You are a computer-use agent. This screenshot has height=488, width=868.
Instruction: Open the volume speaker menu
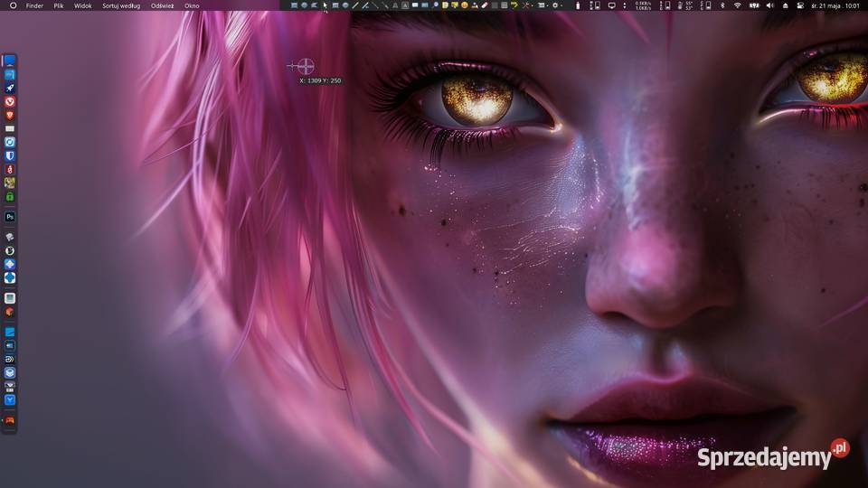pos(769,5)
